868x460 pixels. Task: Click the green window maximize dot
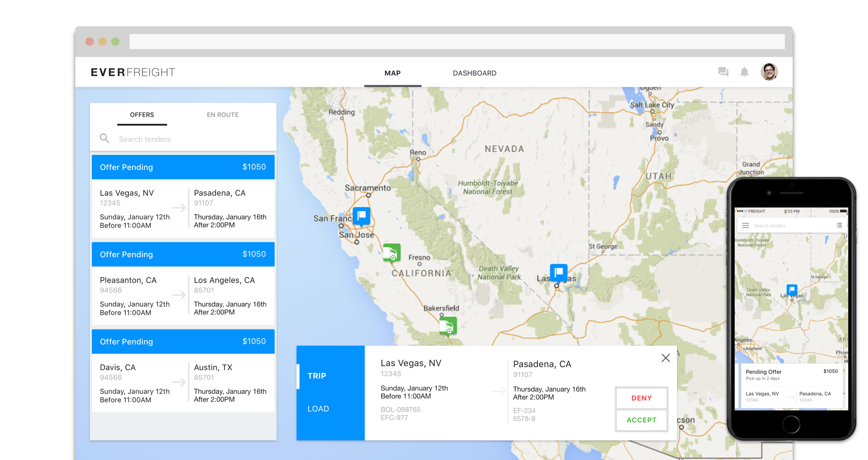click(x=115, y=41)
